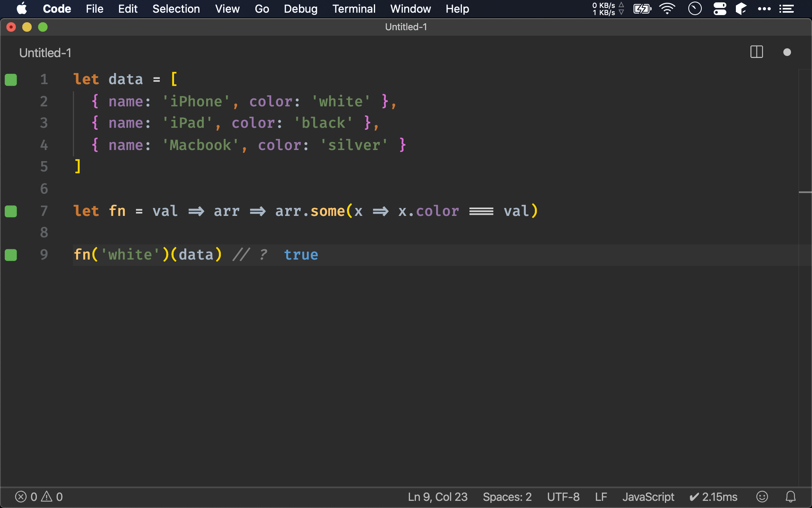Click the LF end-of-line button
This screenshot has width=812, height=508.
point(601,496)
